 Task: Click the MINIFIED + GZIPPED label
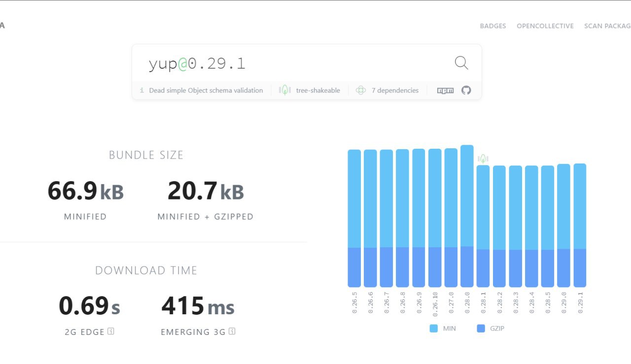(x=206, y=217)
